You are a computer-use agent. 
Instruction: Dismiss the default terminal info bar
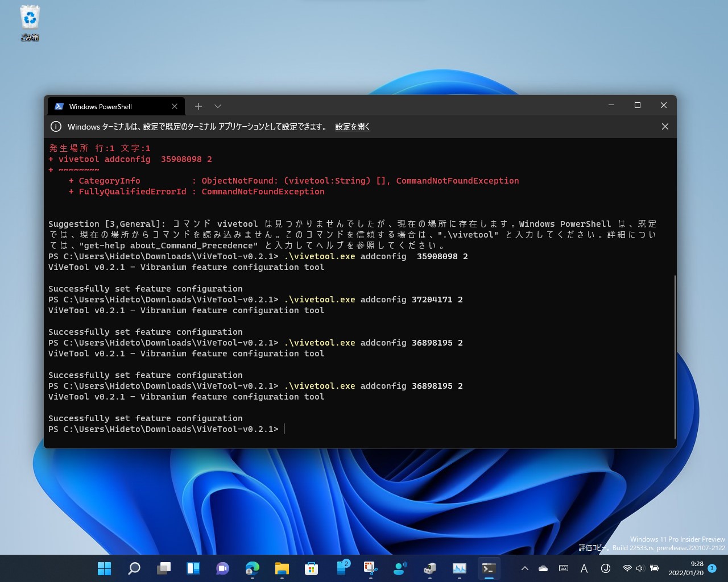tap(665, 127)
